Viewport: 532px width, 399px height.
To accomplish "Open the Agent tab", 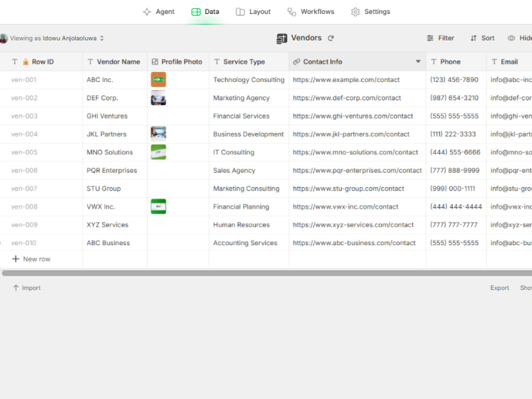I will [159, 12].
